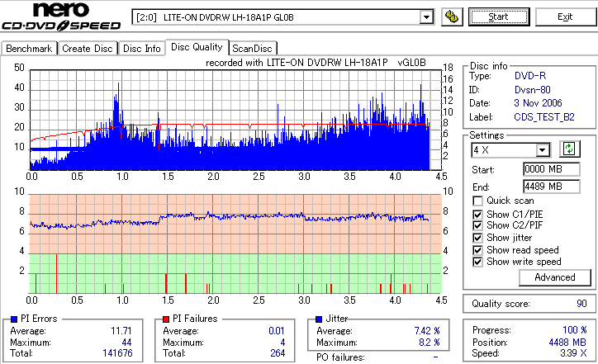This screenshot has height=364, width=598.
Task: Click the date value 3 Nov 2006
Action: (538, 103)
